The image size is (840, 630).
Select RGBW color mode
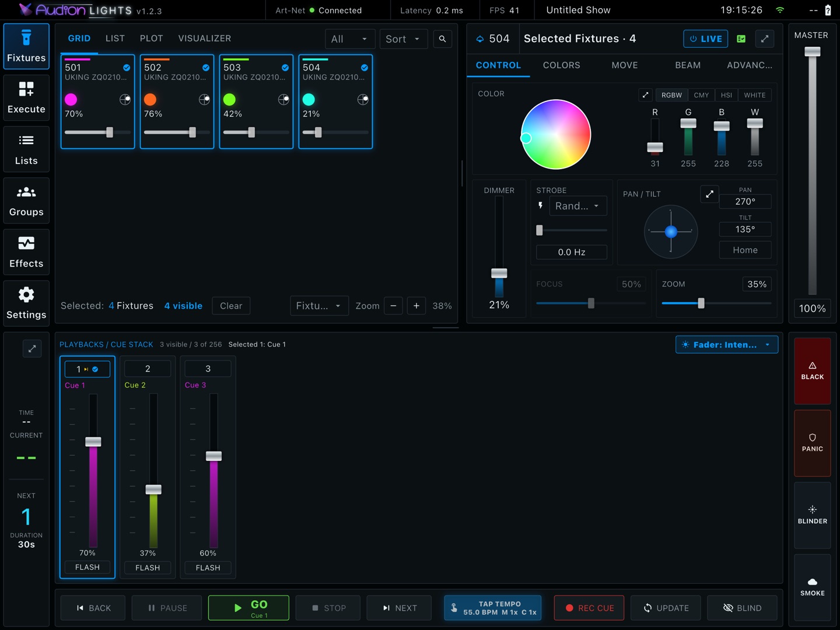(x=671, y=95)
